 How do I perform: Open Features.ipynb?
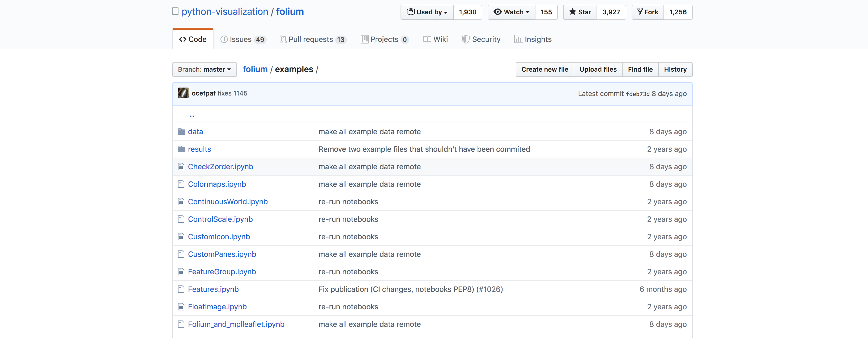213,289
